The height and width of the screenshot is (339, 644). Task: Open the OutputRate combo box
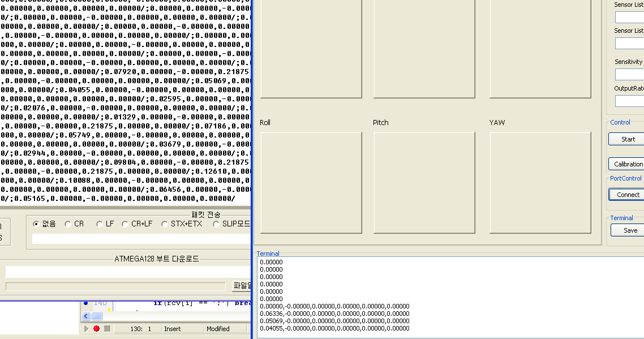(629, 101)
